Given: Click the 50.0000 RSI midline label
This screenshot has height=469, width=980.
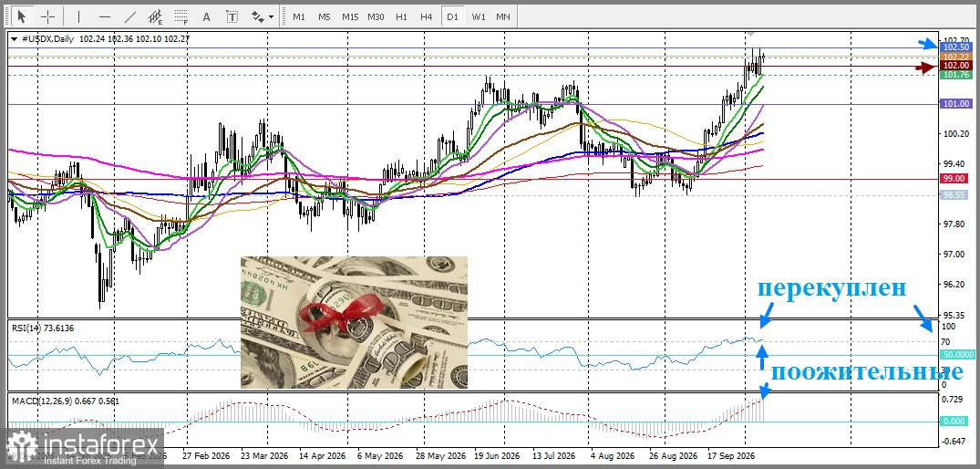Looking at the screenshot, I should point(957,355).
